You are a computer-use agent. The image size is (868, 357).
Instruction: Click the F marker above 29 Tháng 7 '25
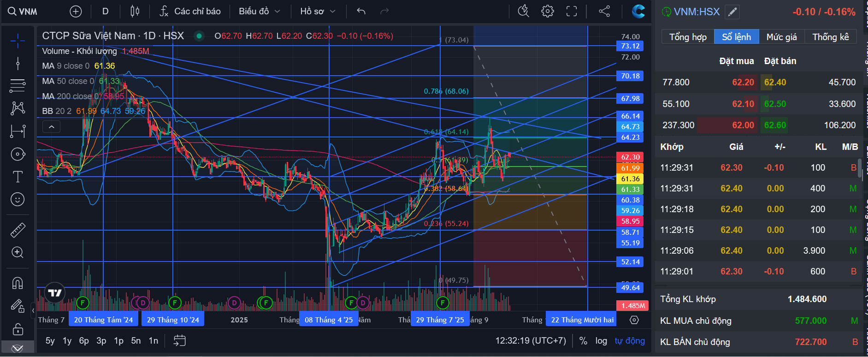[443, 303]
